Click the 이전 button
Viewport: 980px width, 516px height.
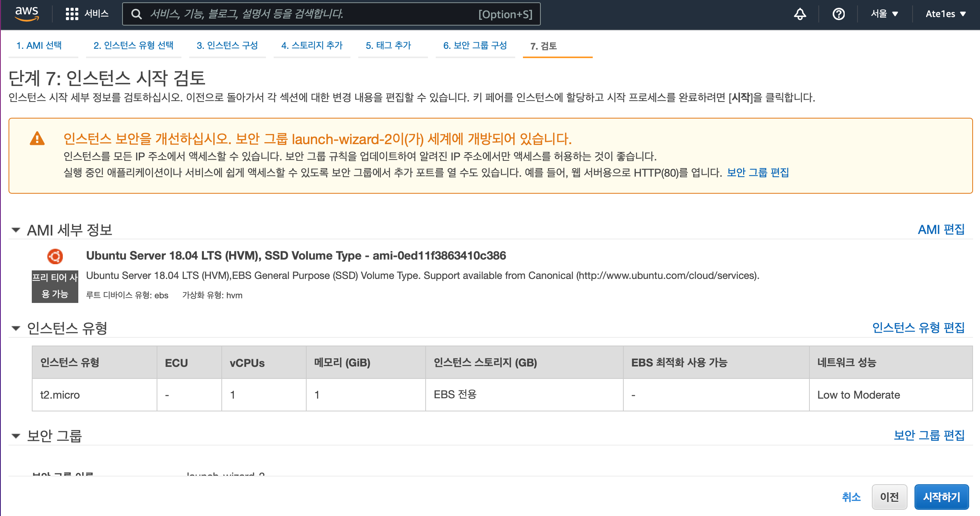pyautogui.click(x=889, y=497)
